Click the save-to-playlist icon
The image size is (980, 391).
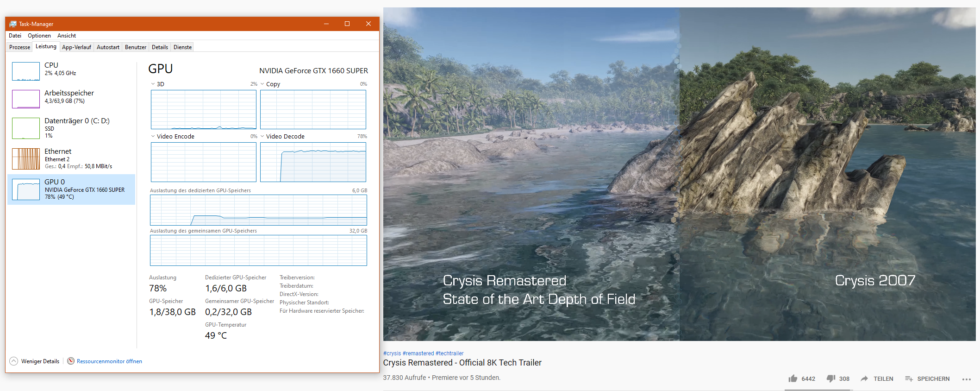point(909,378)
